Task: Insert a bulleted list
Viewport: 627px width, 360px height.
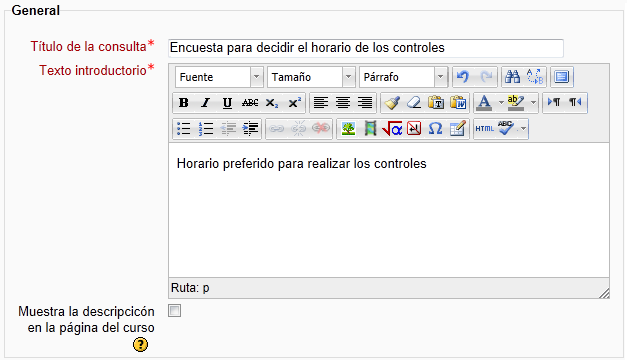Action: pos(184,129)
